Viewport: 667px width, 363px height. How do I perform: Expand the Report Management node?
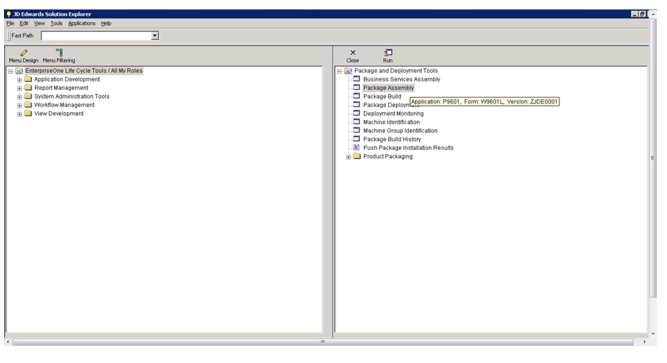pos(19,88)
